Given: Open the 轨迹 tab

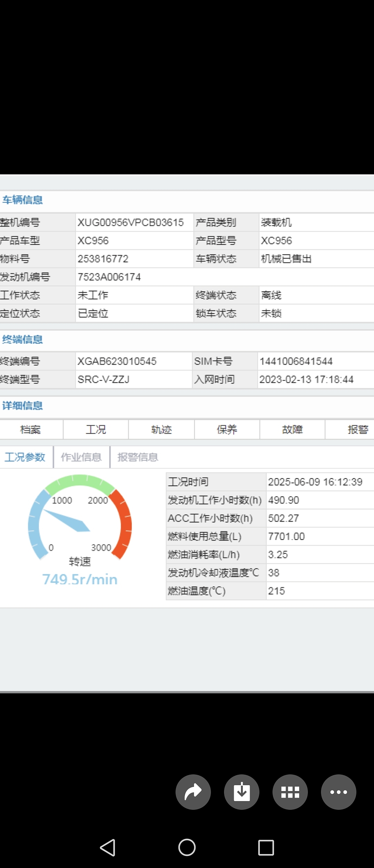Looking at the screenshot, I should (x=161, y=429).
